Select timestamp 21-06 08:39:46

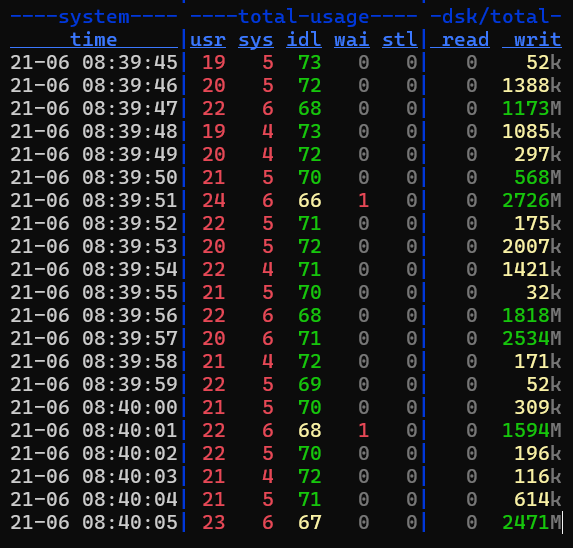click(94, 85)
